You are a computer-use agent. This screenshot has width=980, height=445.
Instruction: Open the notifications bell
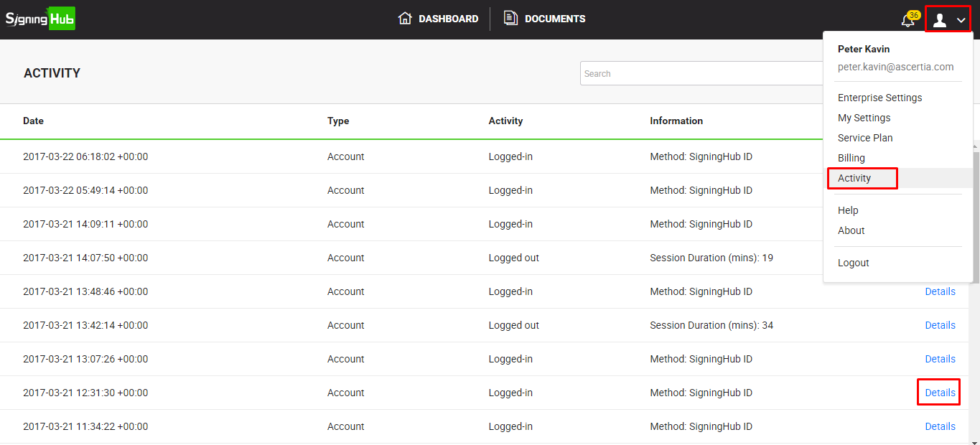(908, 20)
